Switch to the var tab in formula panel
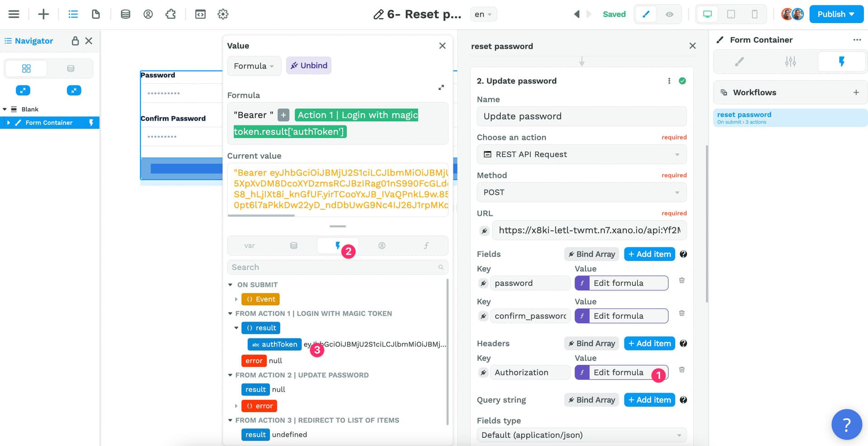 coord(250,246)
